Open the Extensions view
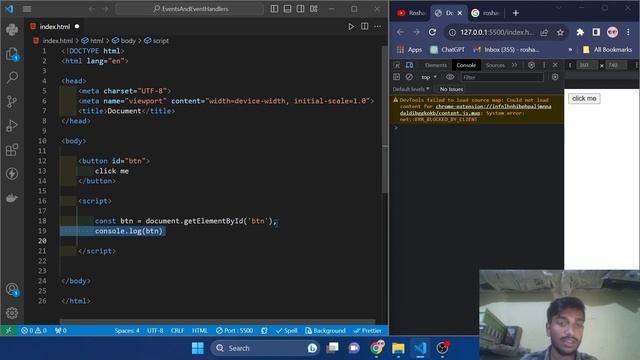The image size is (640, 360). (x=12, y=150)
